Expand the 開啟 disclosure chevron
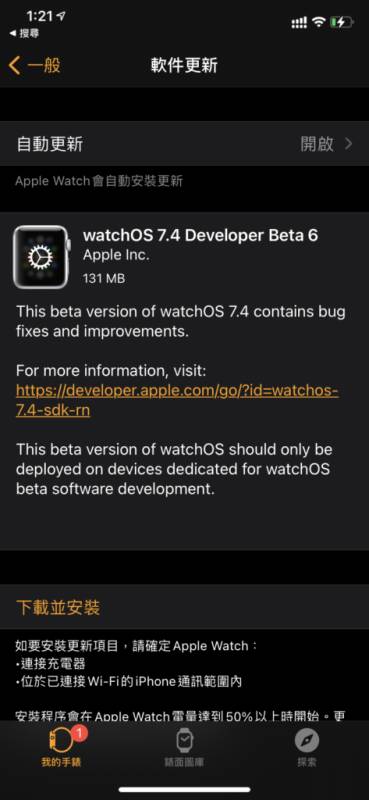Image resolution: width=369 pixels, height=800 pixels. tap(349, 144)
